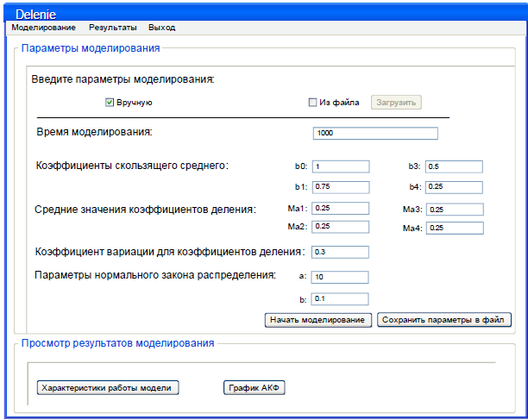Click the Параметры моделирования group title

91,48
